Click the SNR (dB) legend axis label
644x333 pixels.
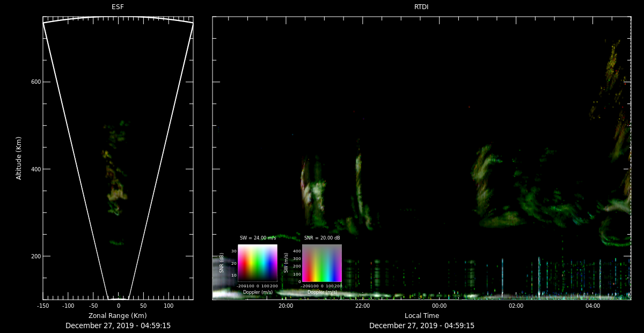[x=221, y=263]
